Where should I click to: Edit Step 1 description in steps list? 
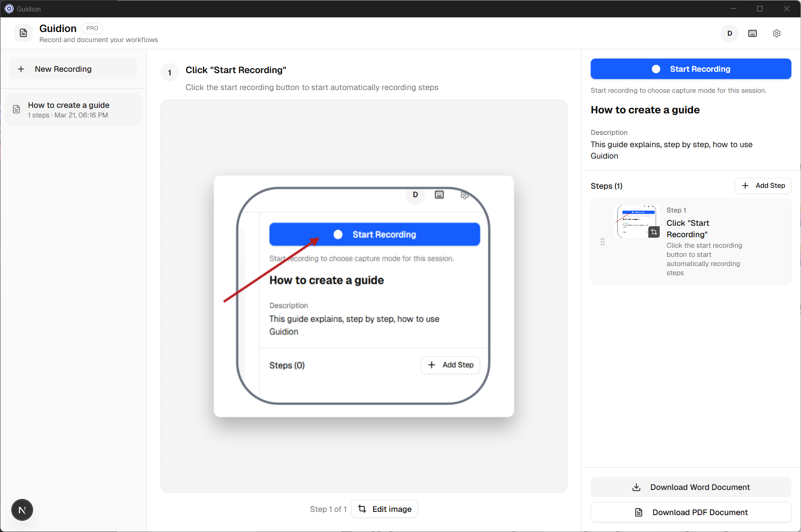pos(704,259)
